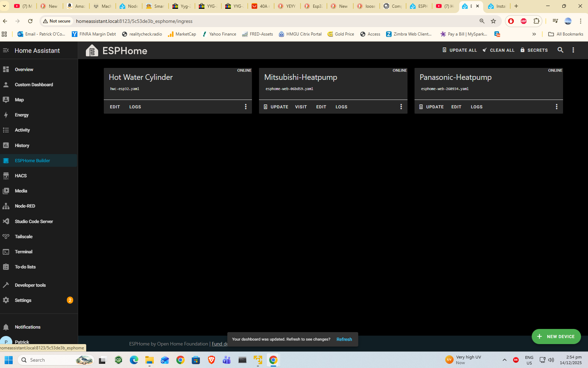Open the History chart icon
The height and width of the screenshot is (368, 588).
pos(6,145)
